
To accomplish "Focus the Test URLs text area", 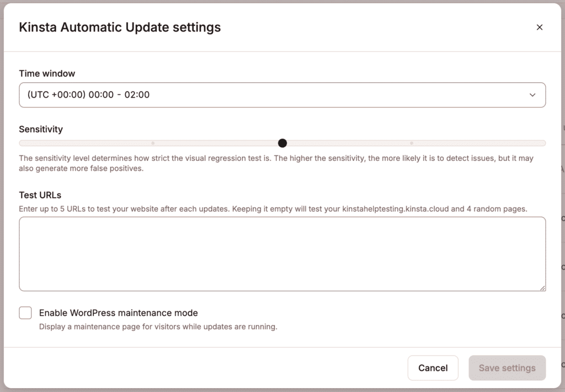I will (x=282, y=254).
